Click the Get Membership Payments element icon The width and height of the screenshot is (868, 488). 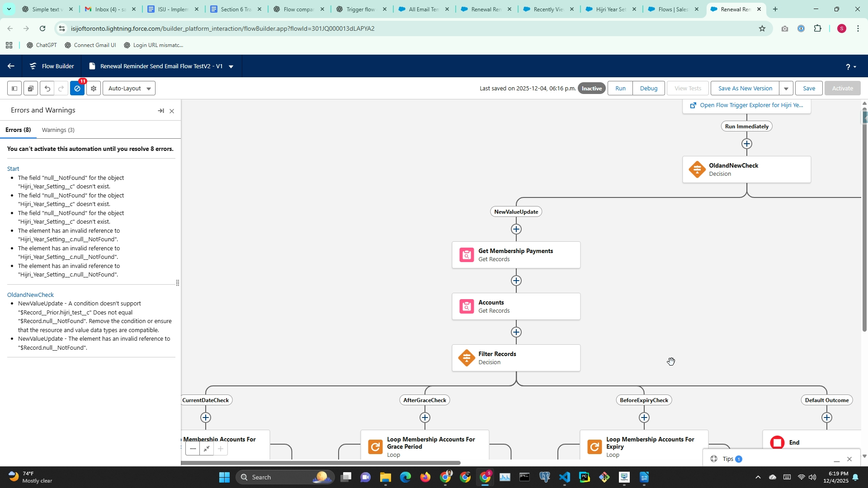click(466, 255)
